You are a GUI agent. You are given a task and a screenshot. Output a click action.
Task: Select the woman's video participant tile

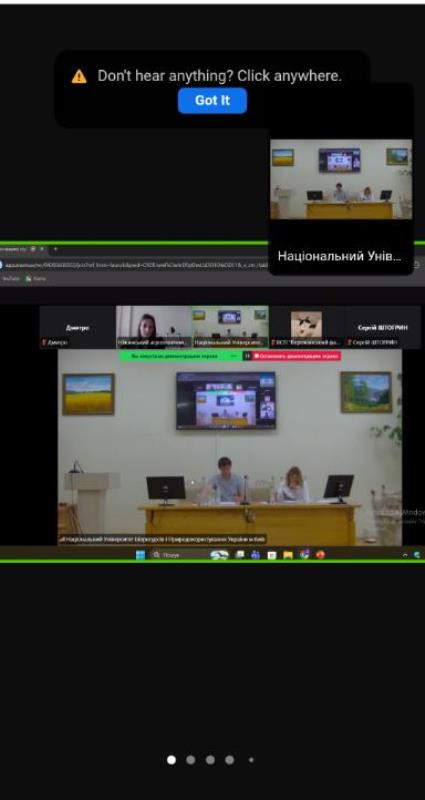coord(154,327)
